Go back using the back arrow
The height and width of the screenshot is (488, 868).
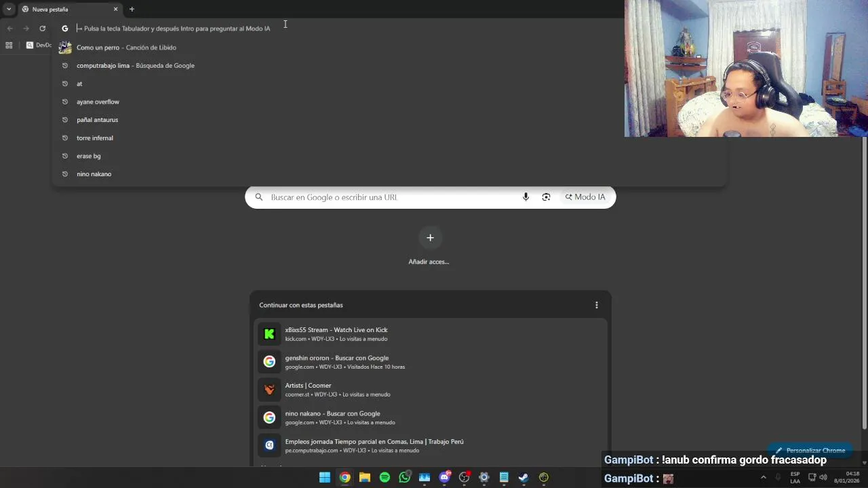coord(9,28)
